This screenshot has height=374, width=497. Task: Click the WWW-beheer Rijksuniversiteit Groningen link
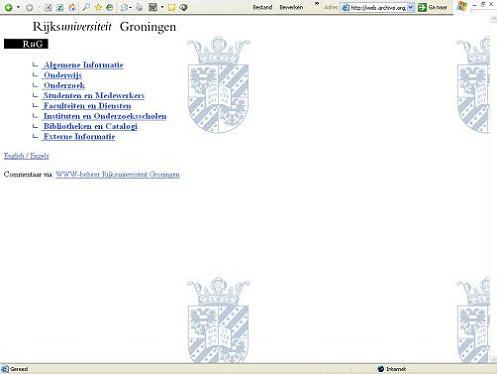tap(117, 174)
